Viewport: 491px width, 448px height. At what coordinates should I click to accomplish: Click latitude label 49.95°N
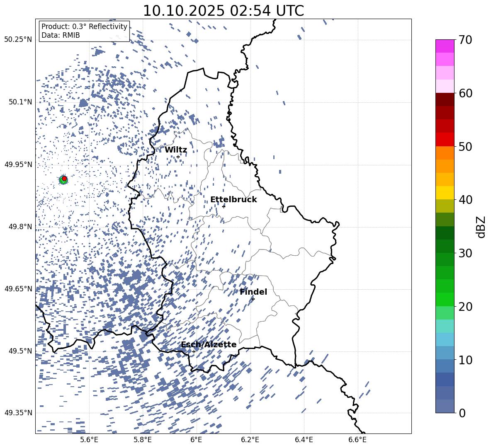coord(18,164)
